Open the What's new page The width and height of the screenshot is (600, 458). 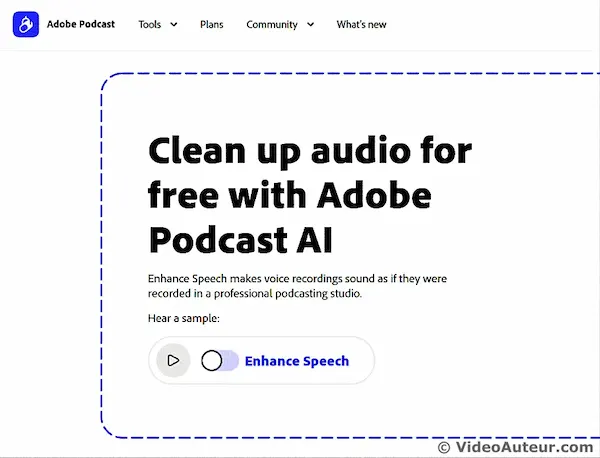[361, 24]
